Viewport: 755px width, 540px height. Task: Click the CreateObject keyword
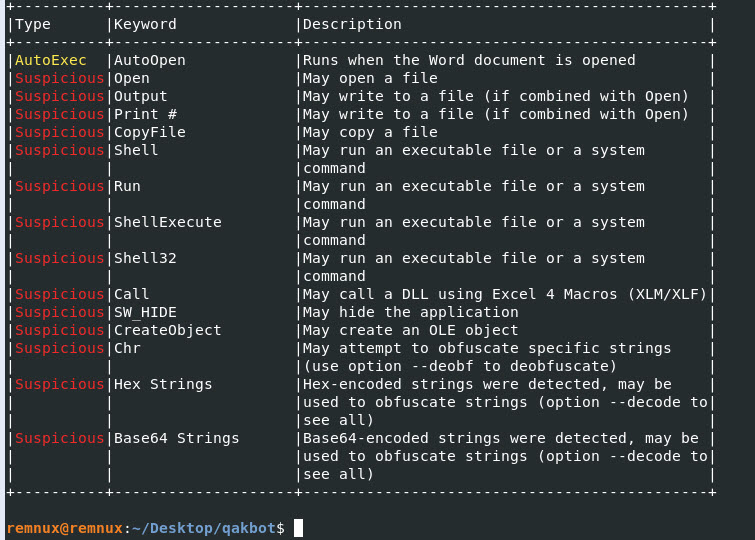(167, 330)
